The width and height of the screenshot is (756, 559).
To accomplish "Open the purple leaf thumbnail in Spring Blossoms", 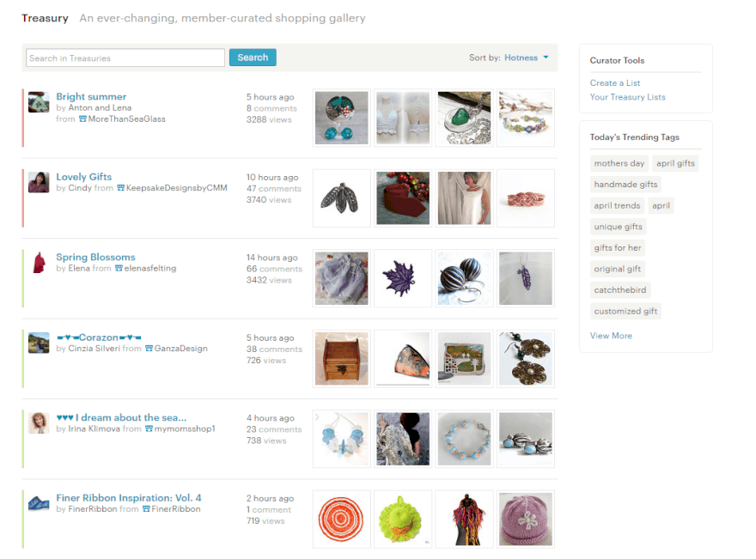I will (403, 278).
